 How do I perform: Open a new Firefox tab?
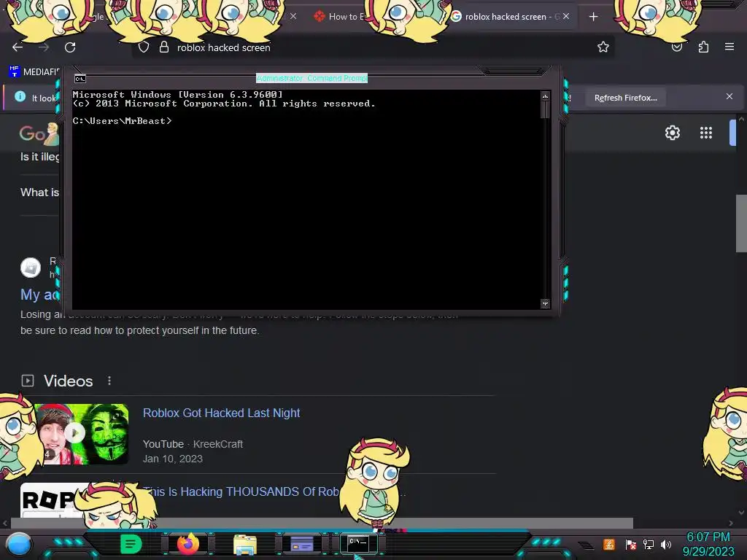(x=593, y=17)
